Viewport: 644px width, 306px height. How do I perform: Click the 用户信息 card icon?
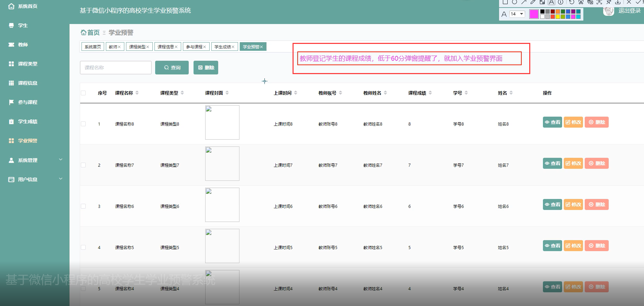point(11,179)
